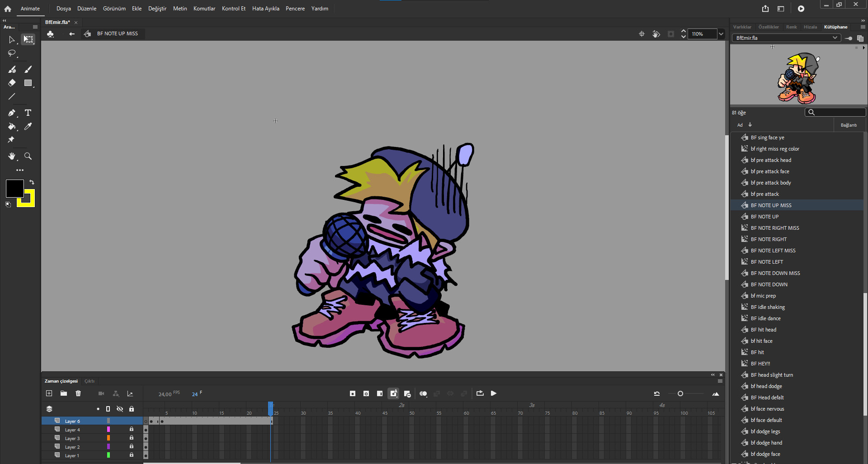The image size is (868, 464).
Task: Play the timeline animation
Action: click(494, 393)
